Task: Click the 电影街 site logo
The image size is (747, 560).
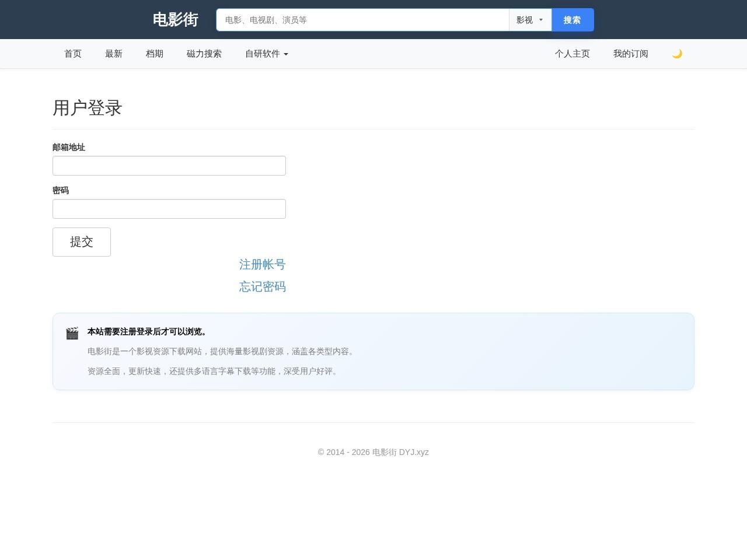Action: pyautogui.click(x=176, y=20)
